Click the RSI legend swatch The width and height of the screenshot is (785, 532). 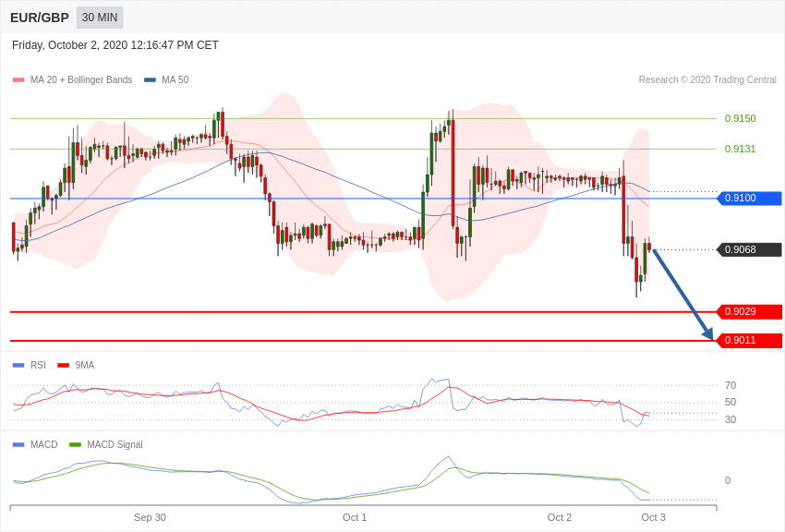tap(18, 366)
